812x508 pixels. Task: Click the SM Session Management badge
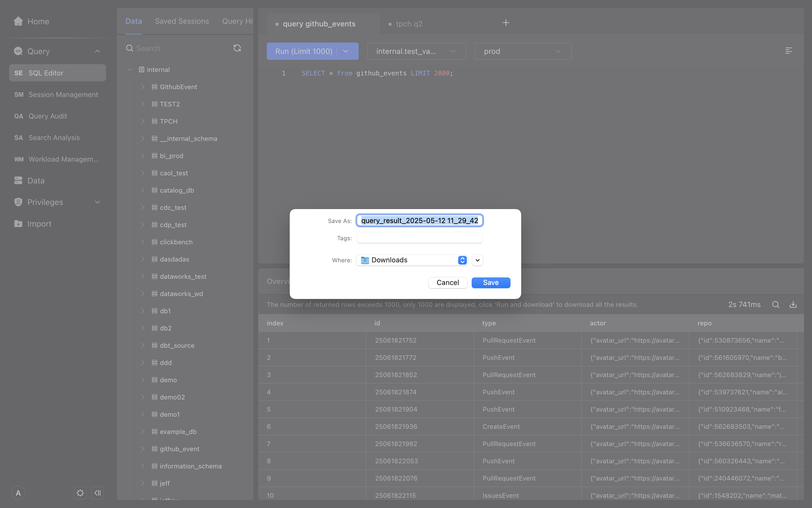[x=19, y=95]
